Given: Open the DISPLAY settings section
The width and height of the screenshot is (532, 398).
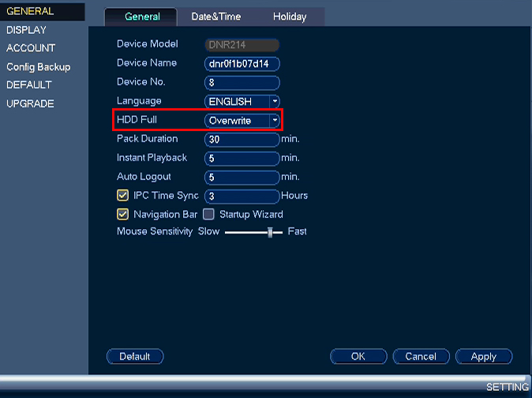Looking at the screenshot, I should [26, 30].
